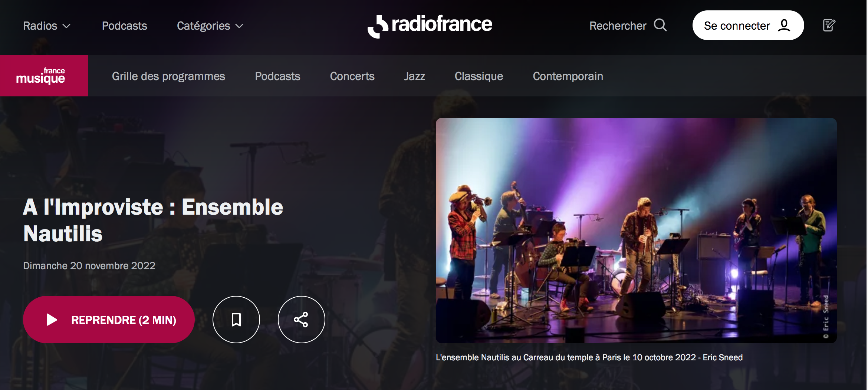Go to the Contemporain section
The height and width of the screenshot is (390, 868).
pyautogui.click(x=568, y=76)
